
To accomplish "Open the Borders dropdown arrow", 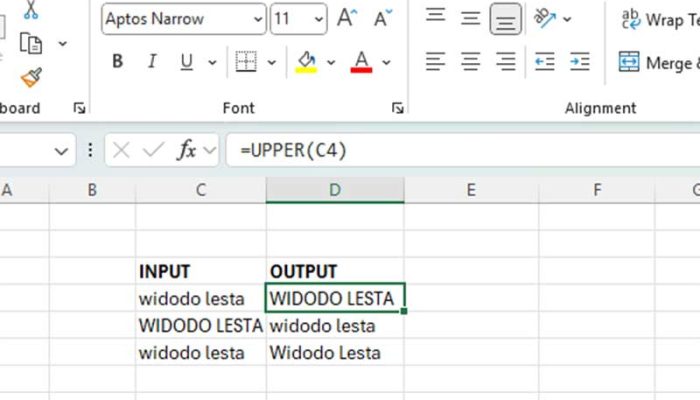I will coord(271,62).
